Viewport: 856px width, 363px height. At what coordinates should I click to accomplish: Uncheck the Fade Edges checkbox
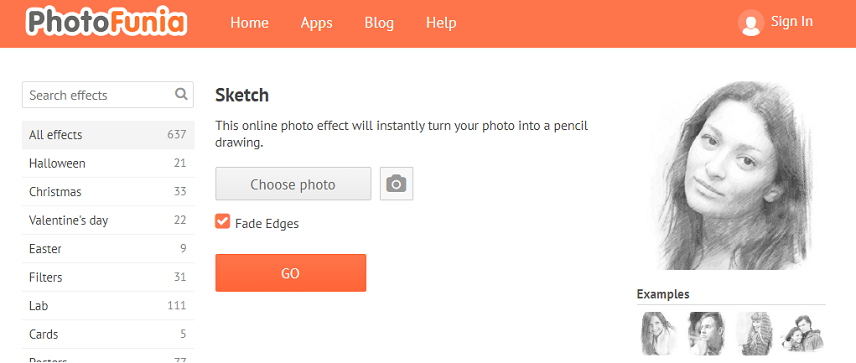tap(222, 221)
